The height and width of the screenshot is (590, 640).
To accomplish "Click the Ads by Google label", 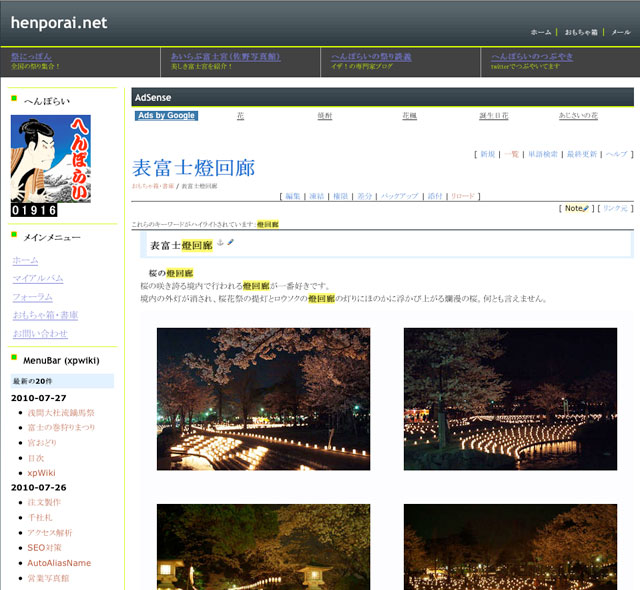I will (167, 116).
